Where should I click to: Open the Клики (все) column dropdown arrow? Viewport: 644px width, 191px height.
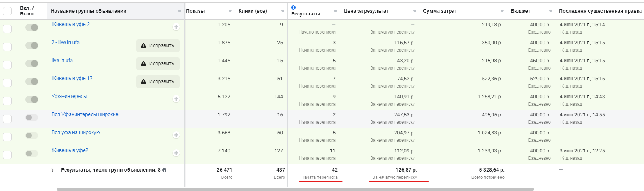coord(283,12)
